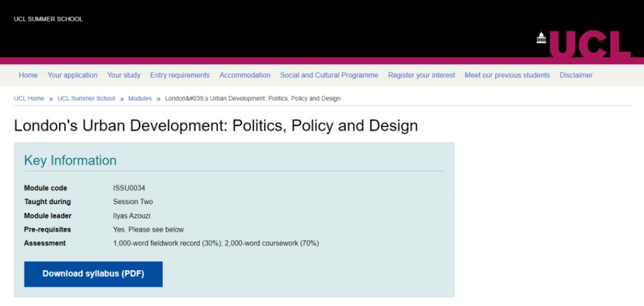The image size is (644, 306).
Task: Select module leader name Ilyas Azouzi
Action: tap(131, 215)
